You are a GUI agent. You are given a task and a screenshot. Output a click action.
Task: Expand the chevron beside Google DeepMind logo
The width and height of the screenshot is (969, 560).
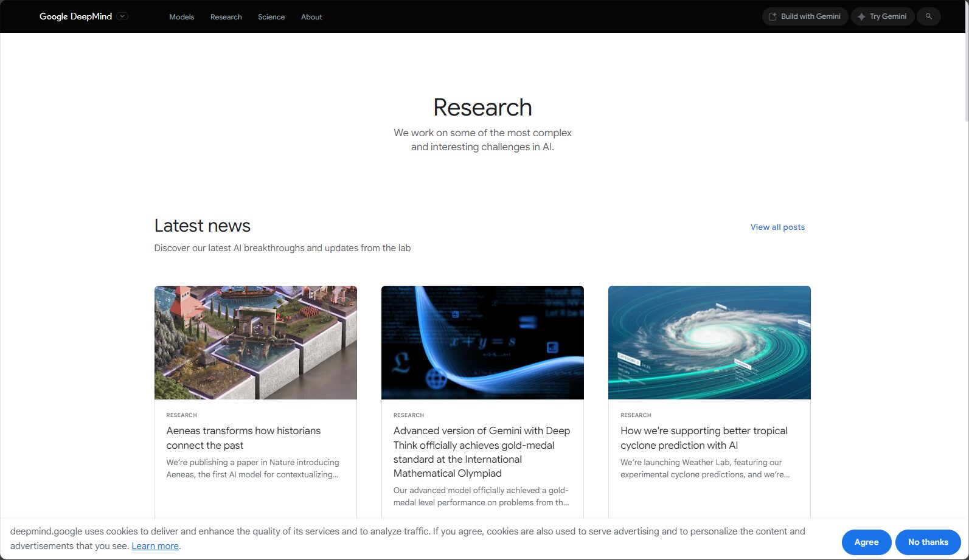(122, 16)
